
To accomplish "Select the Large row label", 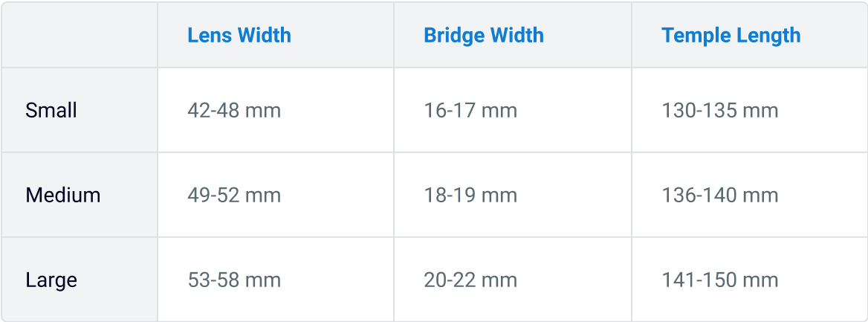I will click(51, 280).
